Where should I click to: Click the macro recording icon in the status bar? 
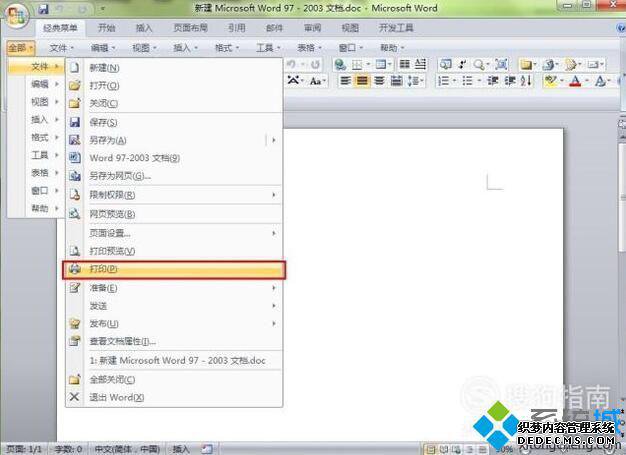[207, 449]
